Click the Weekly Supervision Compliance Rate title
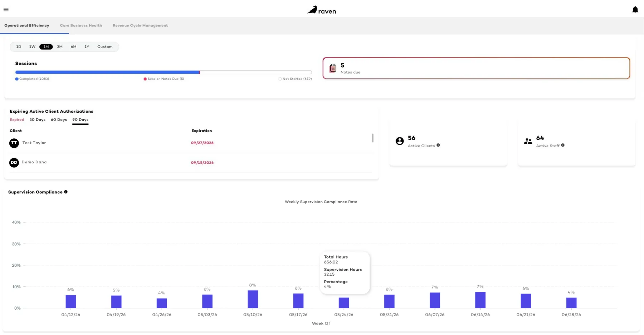644x335 pixels. (x=321, y=202)
